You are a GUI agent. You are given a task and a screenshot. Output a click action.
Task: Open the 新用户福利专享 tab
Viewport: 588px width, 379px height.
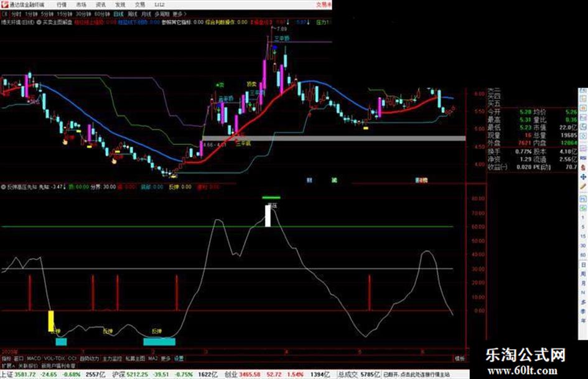coord(58,365)
